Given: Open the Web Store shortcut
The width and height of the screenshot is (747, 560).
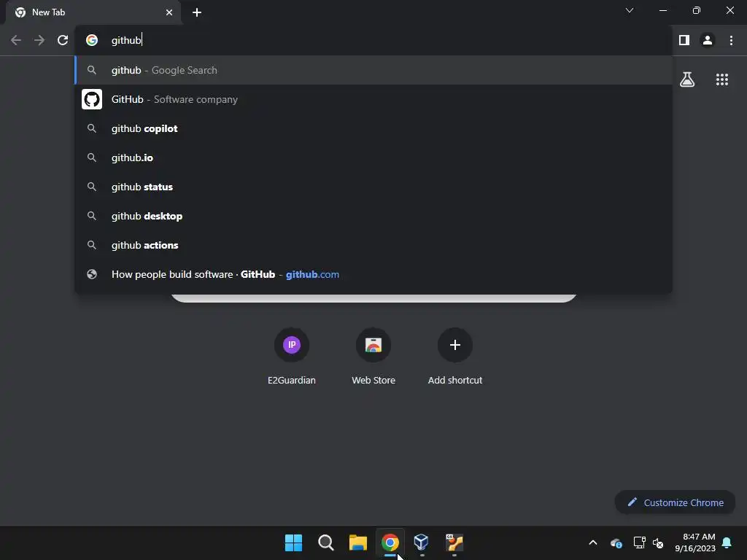Looking at the screenshot, I should tap(373, 355).
